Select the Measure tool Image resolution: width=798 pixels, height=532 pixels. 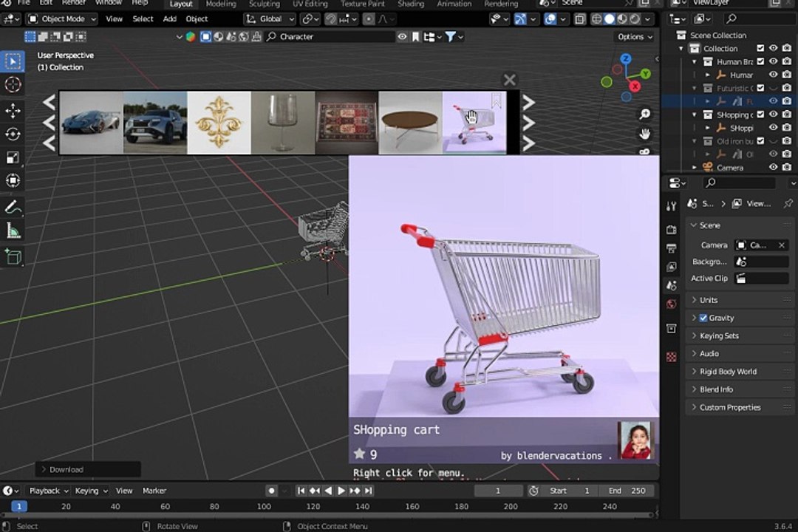[x=13, y=231]
